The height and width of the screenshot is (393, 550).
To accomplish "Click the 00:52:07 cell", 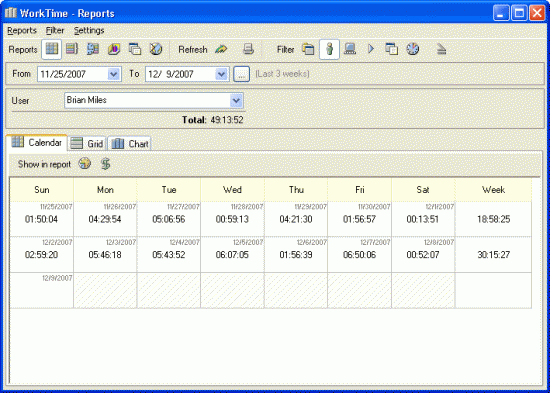I will point(423,255).
